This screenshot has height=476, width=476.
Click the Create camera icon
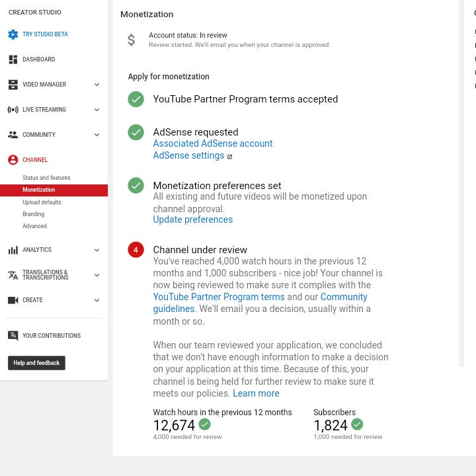click(x=13, y=300)
